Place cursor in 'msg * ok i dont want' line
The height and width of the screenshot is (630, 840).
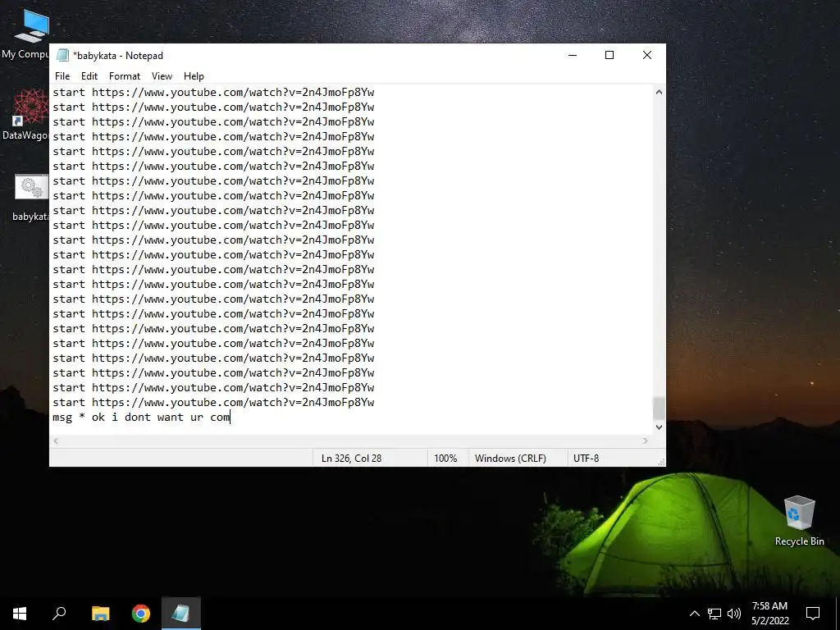[141, 418]
